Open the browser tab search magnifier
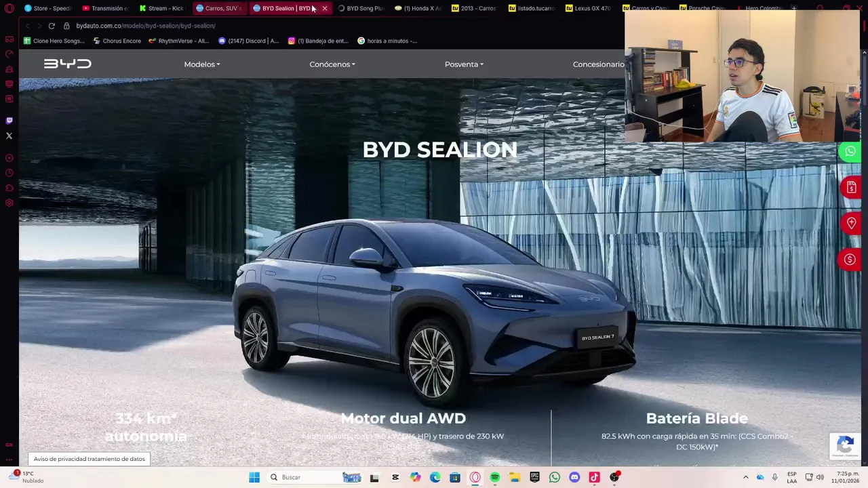 (x=820, y=8)
